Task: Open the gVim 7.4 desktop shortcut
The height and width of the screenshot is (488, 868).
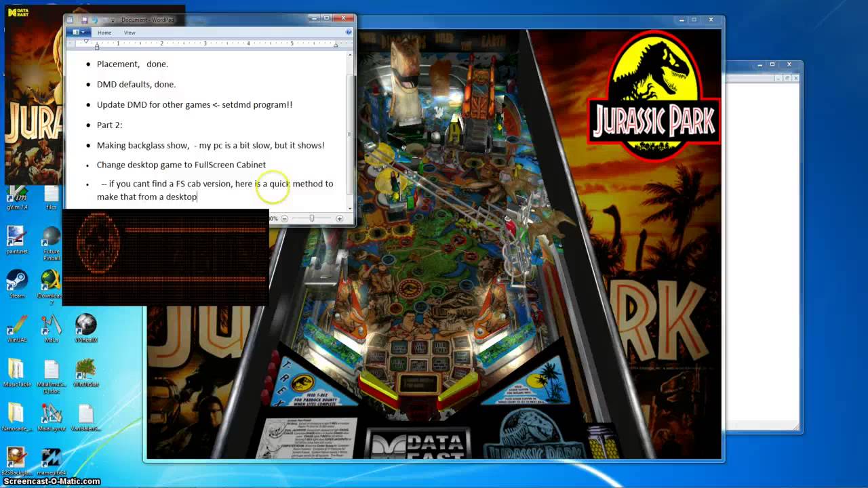Action: [17, 195]
